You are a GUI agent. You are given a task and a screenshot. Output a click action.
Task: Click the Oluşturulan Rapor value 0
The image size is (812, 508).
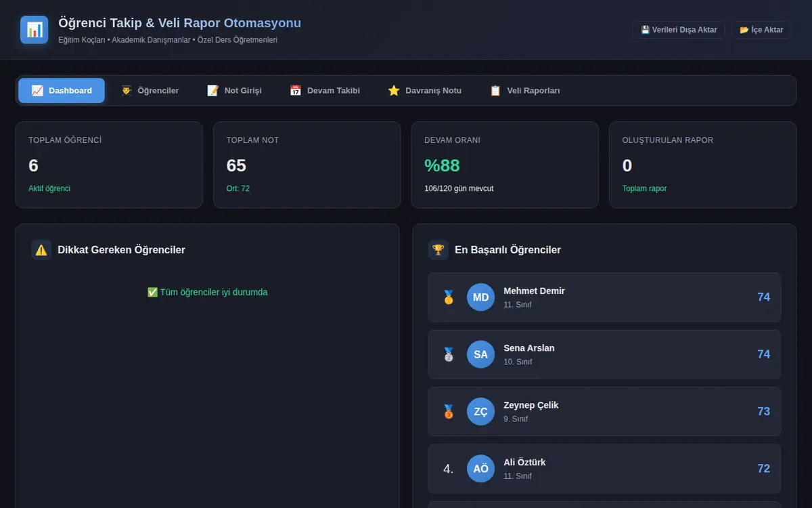coord(627,165)
